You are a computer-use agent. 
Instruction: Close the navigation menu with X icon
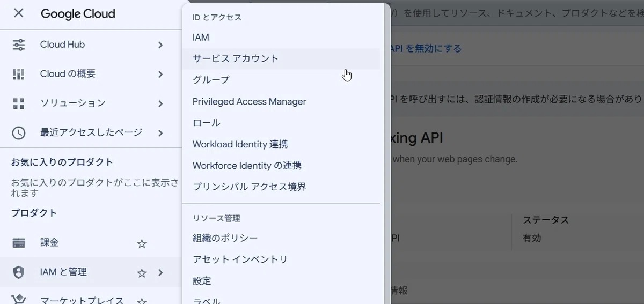point(18,13)
